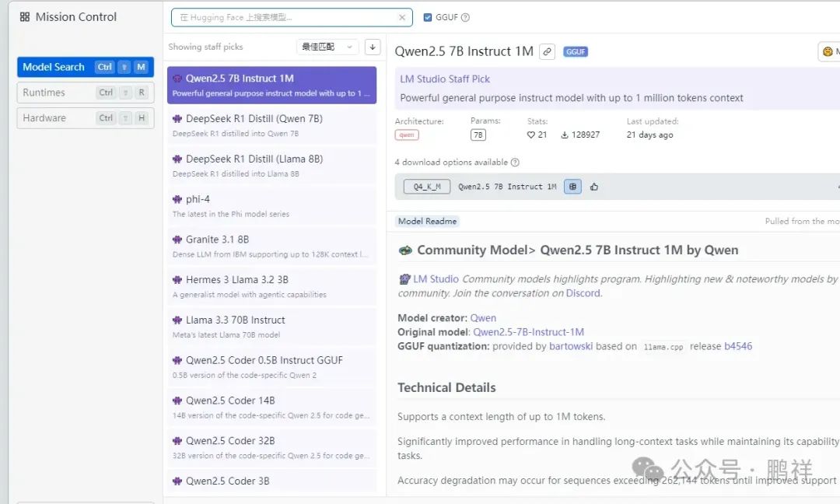
Task: Click the GGUF badge next to title
Action: (x=576, y=52)
